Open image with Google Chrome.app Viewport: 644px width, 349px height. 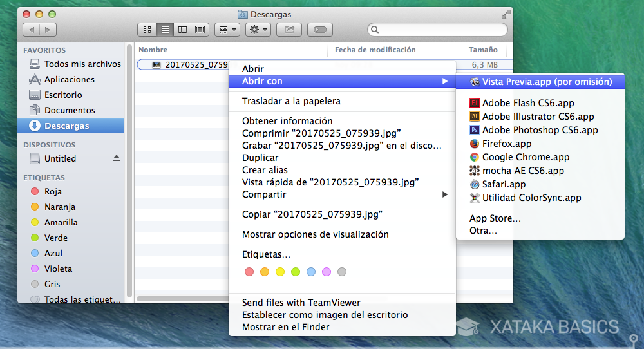point(526,157)
